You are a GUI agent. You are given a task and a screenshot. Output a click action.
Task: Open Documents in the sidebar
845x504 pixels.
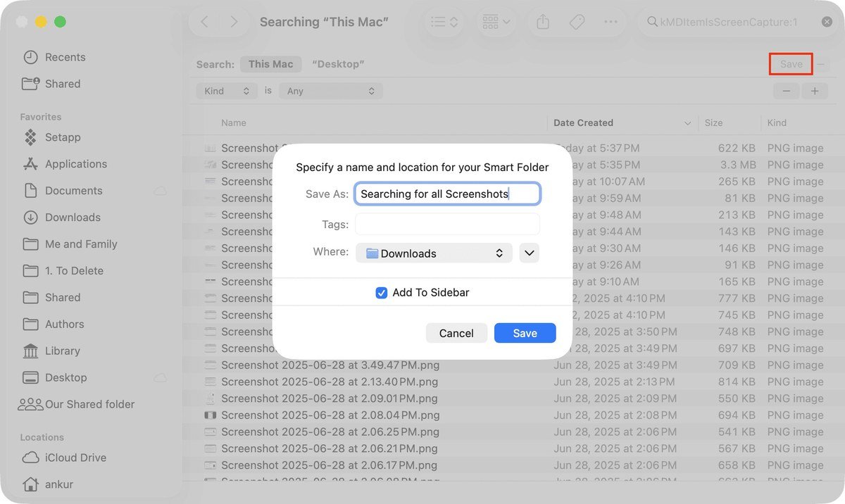click(73, 191)
